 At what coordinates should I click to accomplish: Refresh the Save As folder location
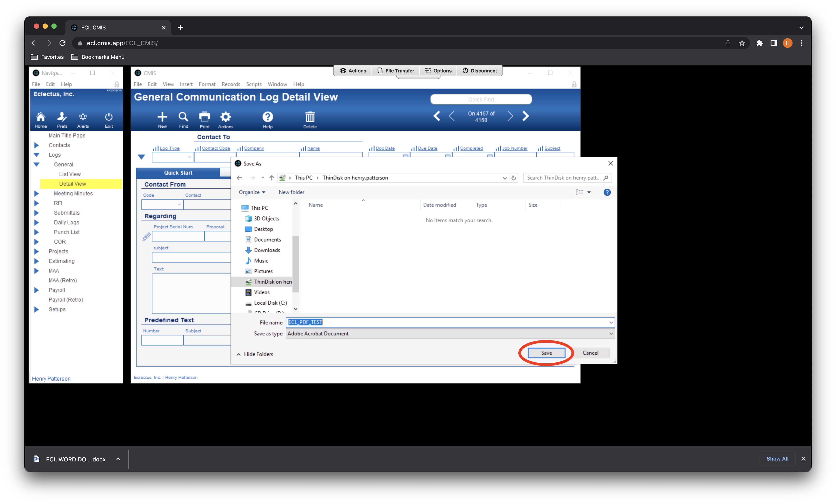[514, 178]
